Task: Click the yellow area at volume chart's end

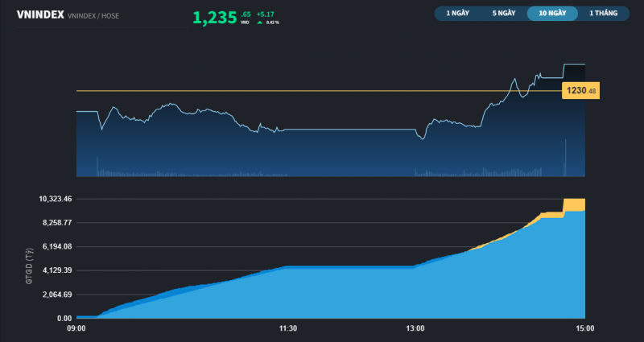Action: point(575,204)
